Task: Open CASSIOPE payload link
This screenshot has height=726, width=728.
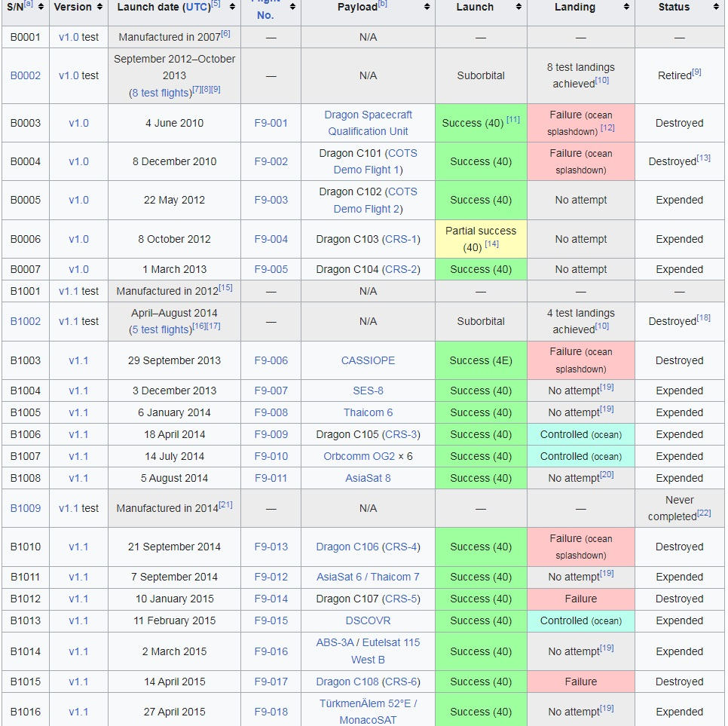Action: coord(369,360)
